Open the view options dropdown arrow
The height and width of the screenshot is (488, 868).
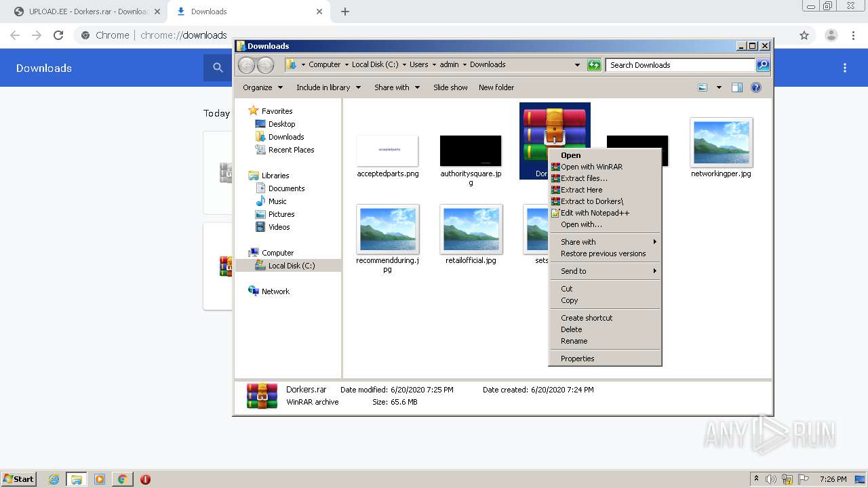(x=719, y=87)
